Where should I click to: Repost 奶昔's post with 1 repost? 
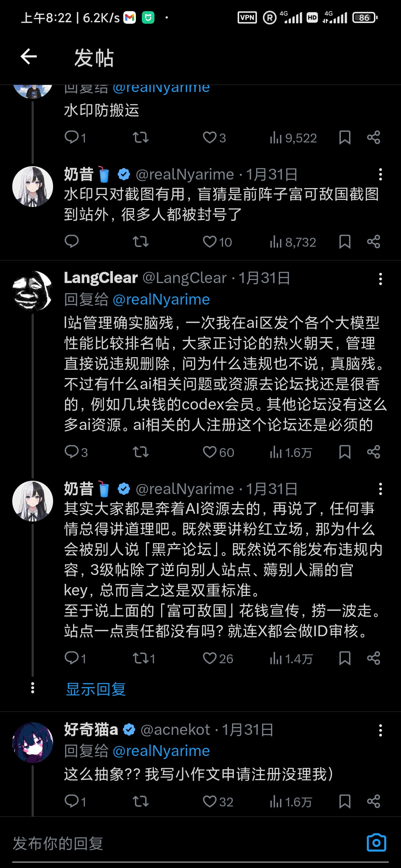[x=141, y=658]
